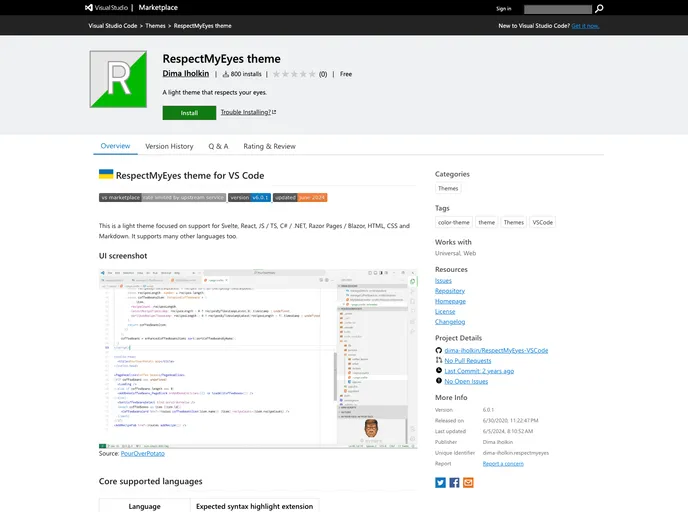The height and width of the screenshot is (512, 688).
Task: Open the Rating & Review tab
Action: tap(269, 146)
